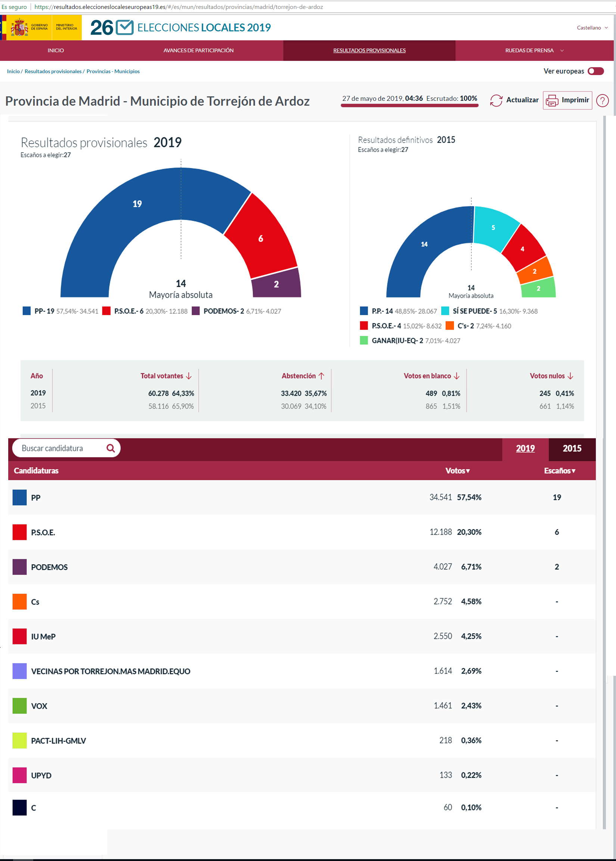This screenshot has width=616, height=861.
Task: Click the Provincias - Municipios breadcrumb link
Action: pyautogui.click(x=113, y=71)
